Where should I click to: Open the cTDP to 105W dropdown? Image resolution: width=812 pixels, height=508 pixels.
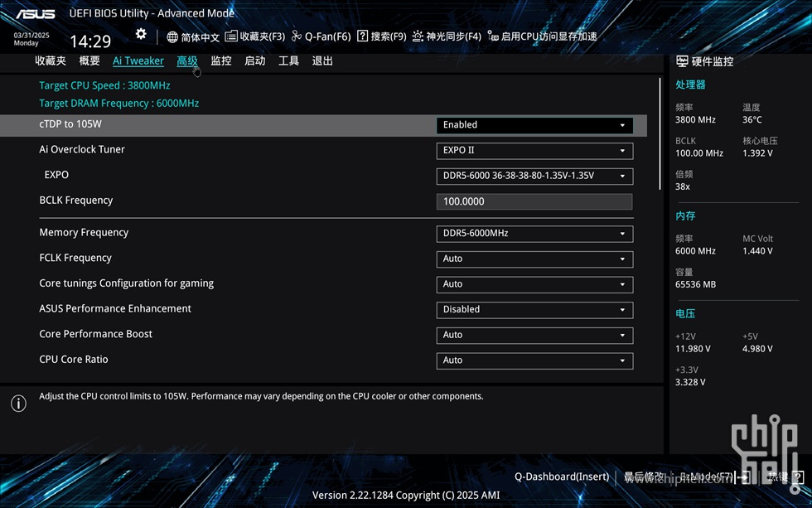point(534,125)
